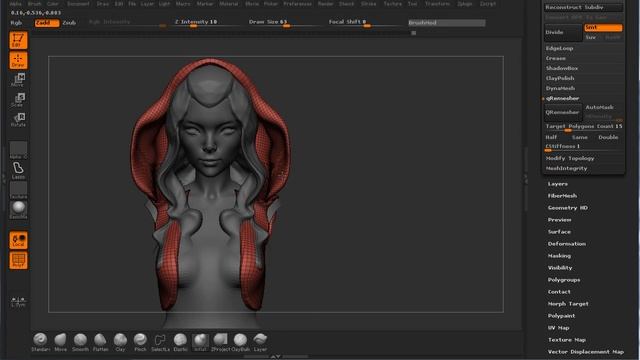Open the Zplugin menu
Image resolution: width=640 pixels, height=360 pixels.
464,4
